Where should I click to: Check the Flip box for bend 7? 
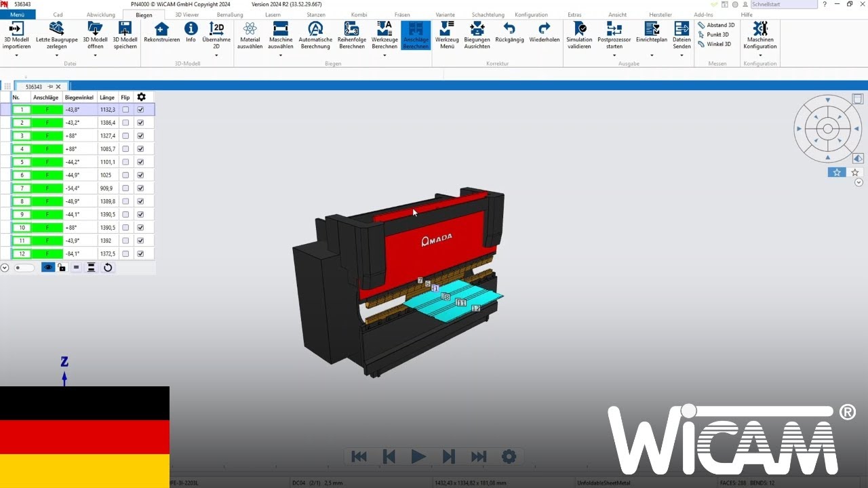tap(125, 188)
